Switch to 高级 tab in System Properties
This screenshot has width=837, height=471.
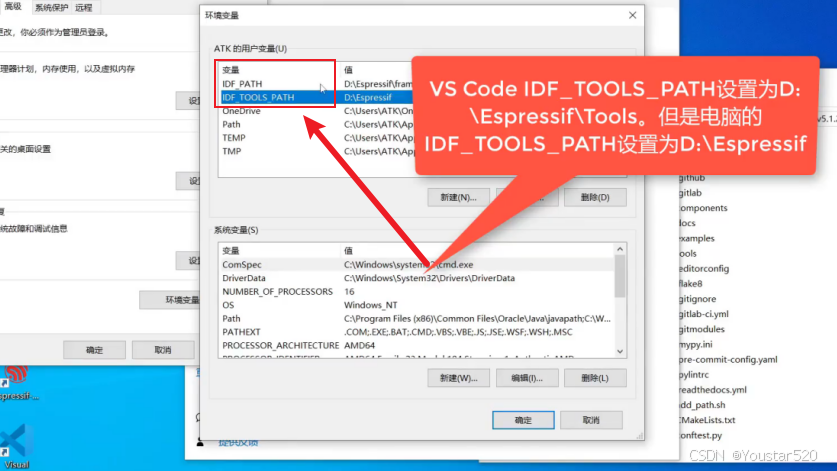[13, 6]
